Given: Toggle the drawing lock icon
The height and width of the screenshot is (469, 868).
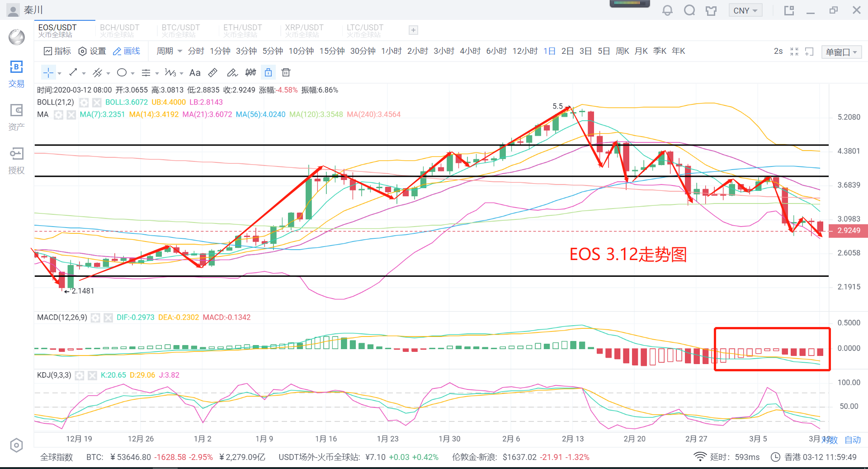Looking at the screenshot, I should pos(268,72).
